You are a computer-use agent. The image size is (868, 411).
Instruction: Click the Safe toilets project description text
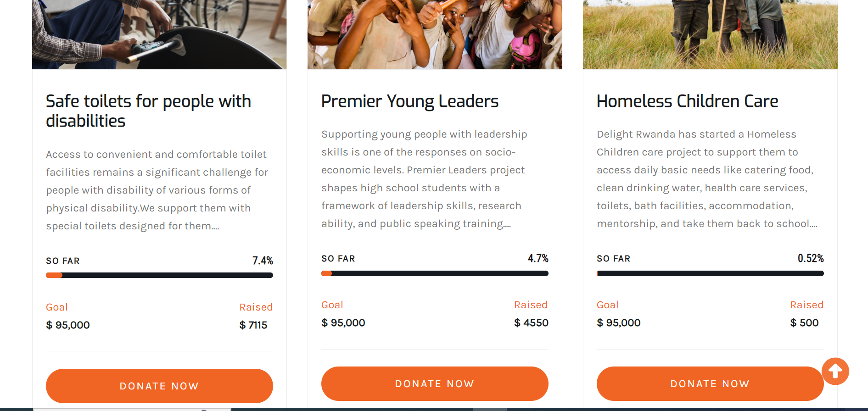tap(156, 190)
